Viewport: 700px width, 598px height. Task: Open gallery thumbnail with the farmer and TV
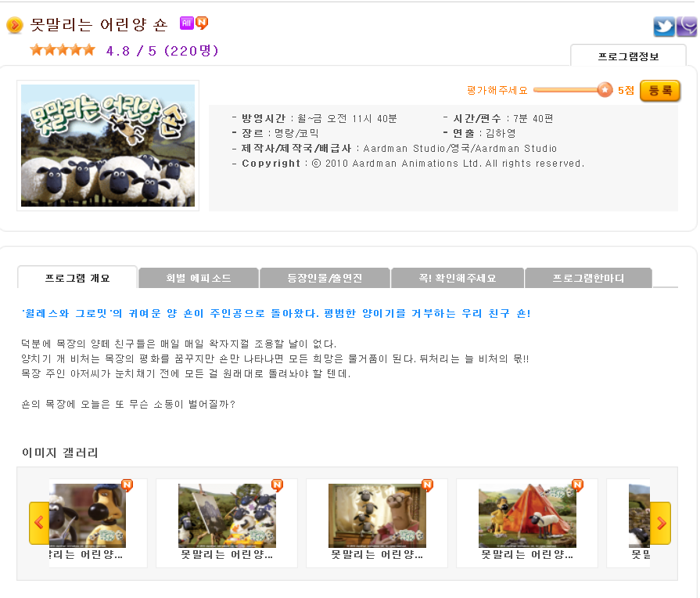tap(377, 516)
